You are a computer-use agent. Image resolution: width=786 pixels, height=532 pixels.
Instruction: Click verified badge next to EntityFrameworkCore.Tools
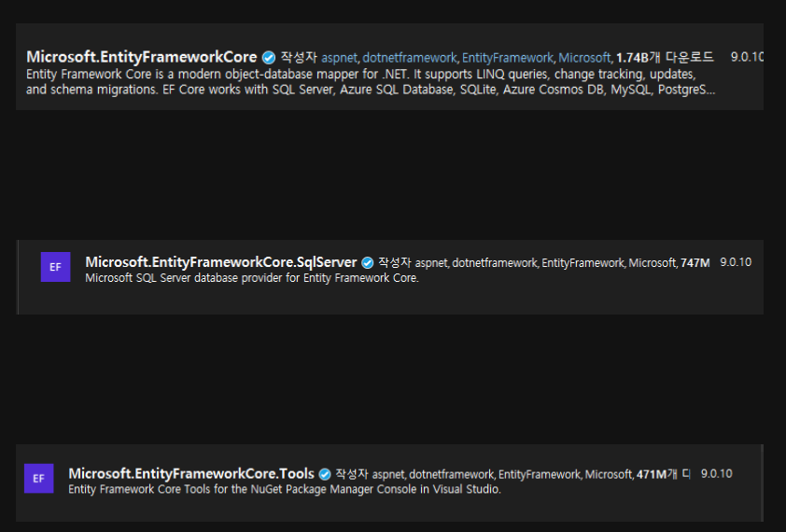pyautogui.click(x=325, y=474)
